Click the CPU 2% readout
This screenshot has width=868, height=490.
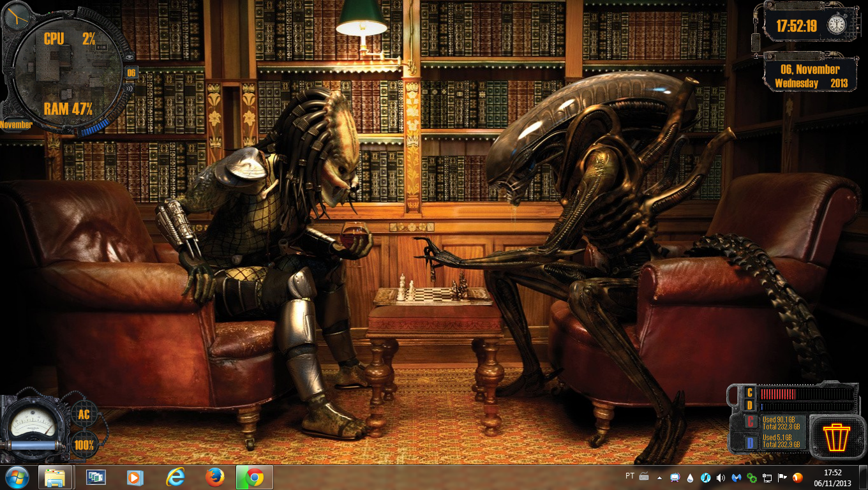click(69, 39)
